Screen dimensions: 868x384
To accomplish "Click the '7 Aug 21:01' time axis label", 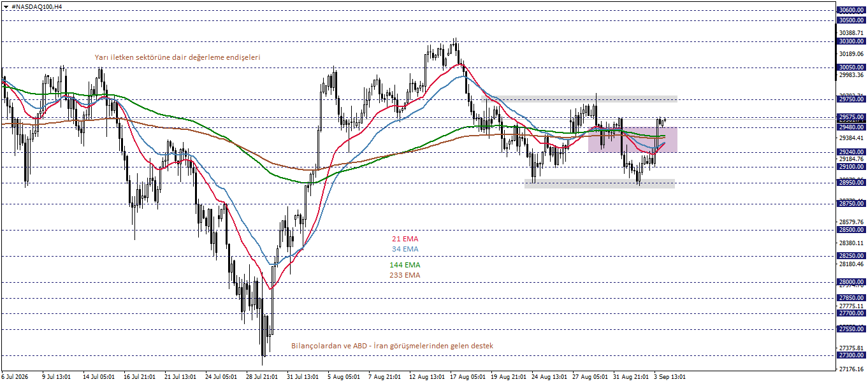I will tap(384, 377).
